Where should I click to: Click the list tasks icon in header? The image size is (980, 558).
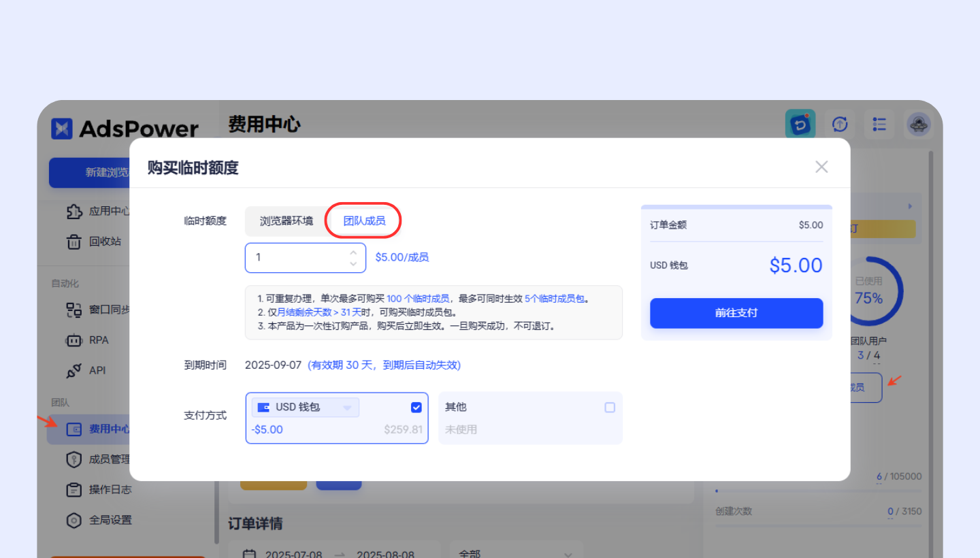879,125
